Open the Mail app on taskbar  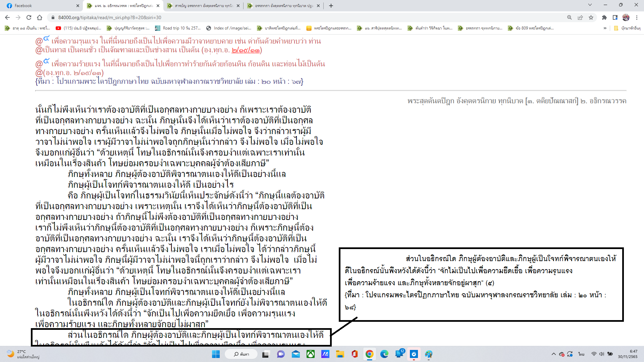(296, 354)
